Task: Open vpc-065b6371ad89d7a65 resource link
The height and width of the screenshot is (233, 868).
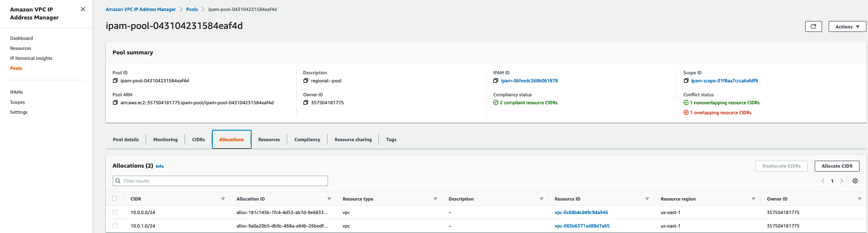Action: point(582,226)
